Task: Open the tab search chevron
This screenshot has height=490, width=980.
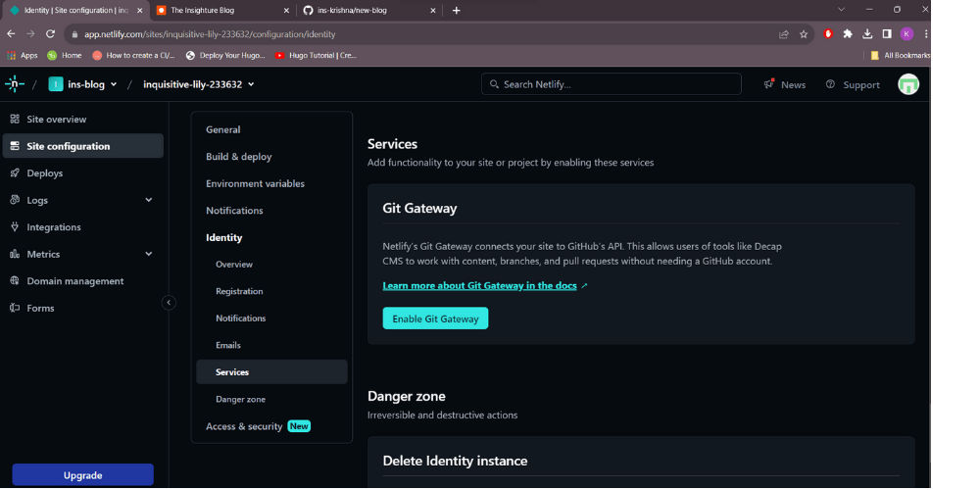Action: click(841, 10)
